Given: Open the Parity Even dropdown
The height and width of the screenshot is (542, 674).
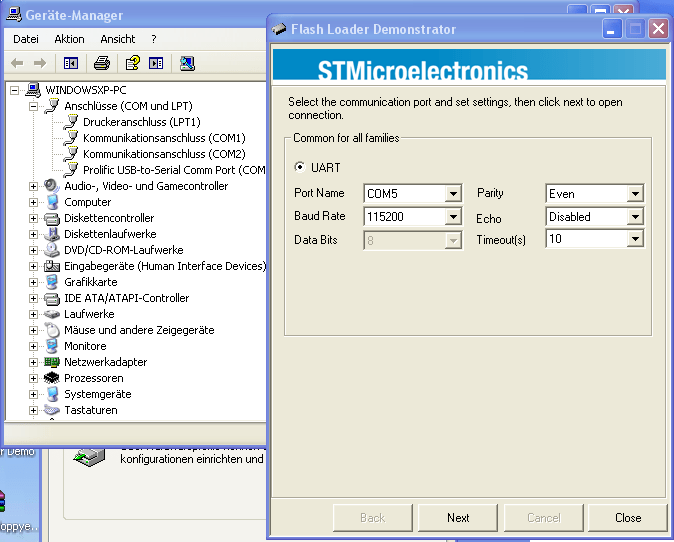Looking at the screenshot, I should (x=635, y=193).
